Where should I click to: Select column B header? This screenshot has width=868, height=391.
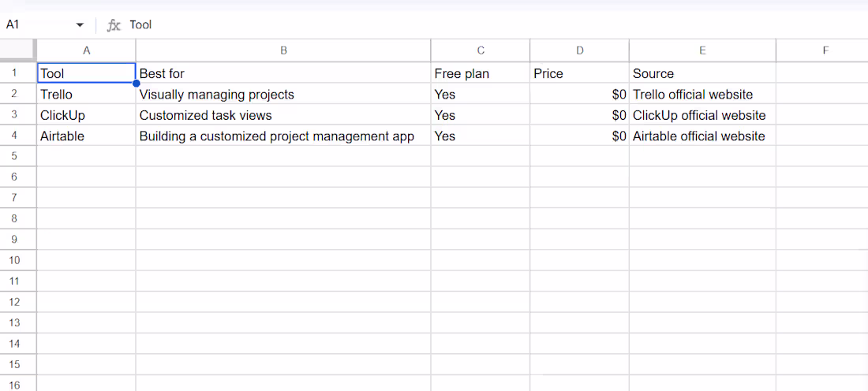pyautogui.click(x=283, y=50)
